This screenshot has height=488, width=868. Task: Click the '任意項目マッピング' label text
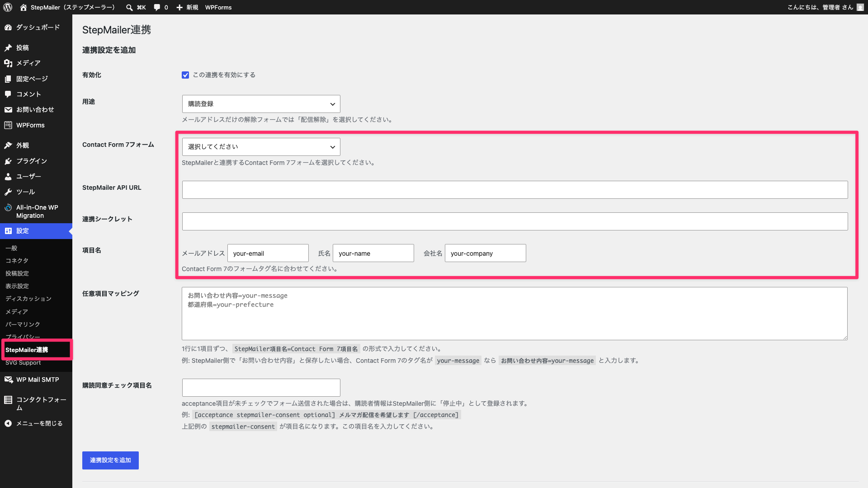click(x=111, y=294)
